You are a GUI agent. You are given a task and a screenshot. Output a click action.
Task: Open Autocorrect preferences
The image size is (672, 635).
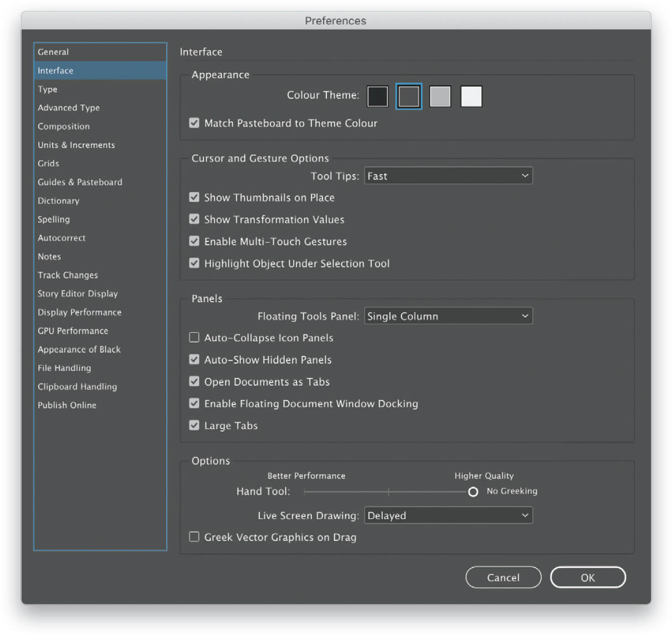click(100, 238)
